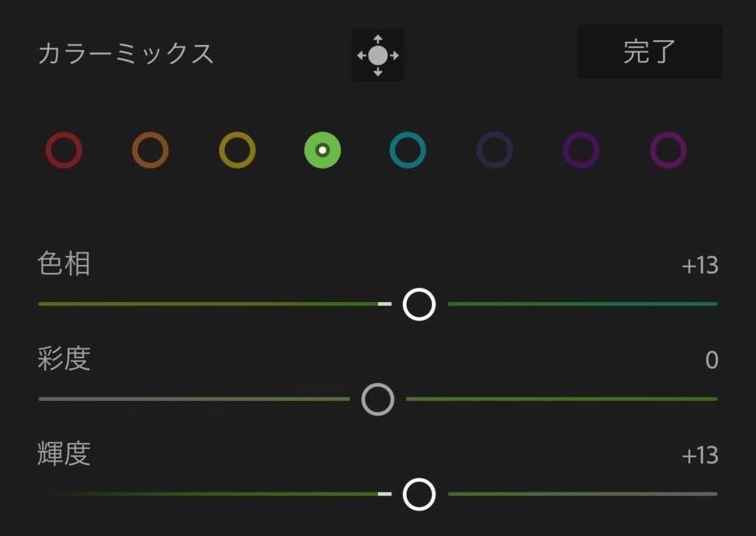Screen dimensions: 756x536
Task: Select the orange color circle
Action: 151,151
